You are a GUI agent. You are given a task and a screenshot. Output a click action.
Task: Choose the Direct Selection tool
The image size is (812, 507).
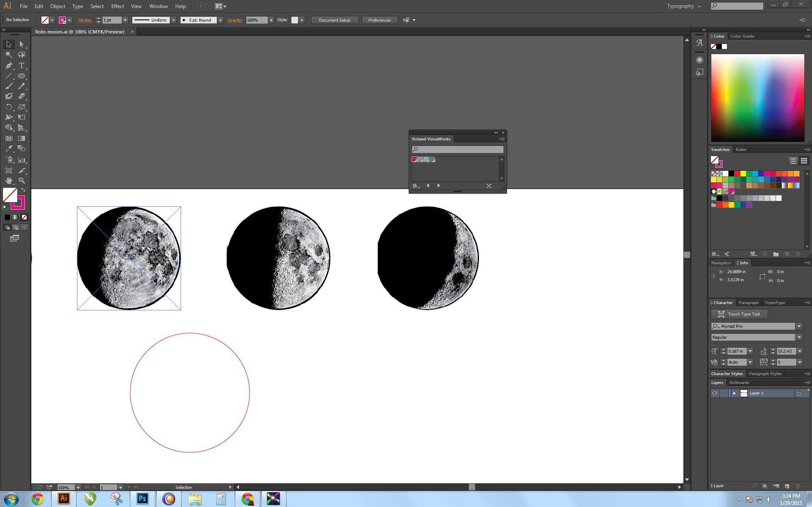point(22,44)
